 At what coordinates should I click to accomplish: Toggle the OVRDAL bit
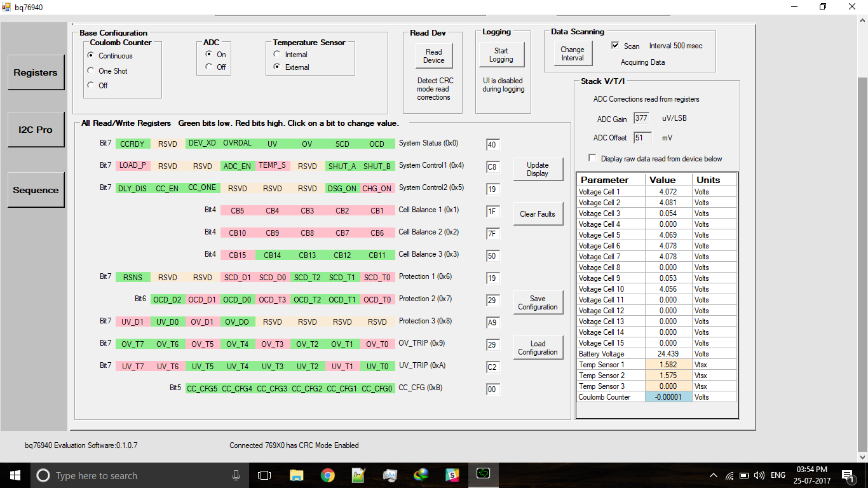[x=238, y=143]
